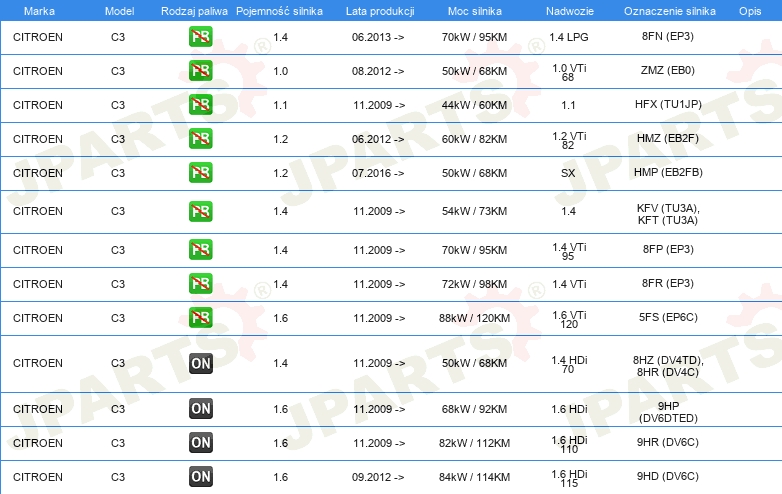Select the PB icon in the HFX (TU1JP) row
Image resolution: width=782 pixels, height=494 pixels.
point(201,105)
